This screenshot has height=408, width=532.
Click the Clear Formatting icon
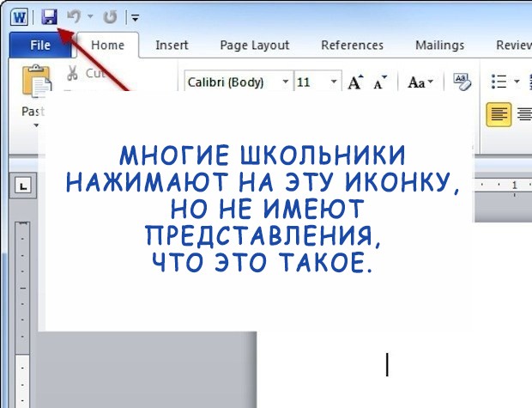click(461, 82)
